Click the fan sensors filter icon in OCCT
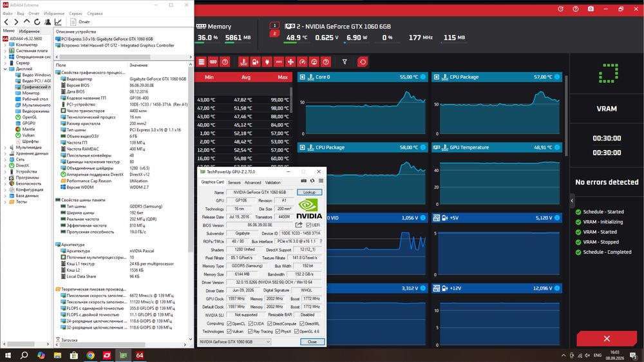The image size is (644, 362). pos(290,62)
